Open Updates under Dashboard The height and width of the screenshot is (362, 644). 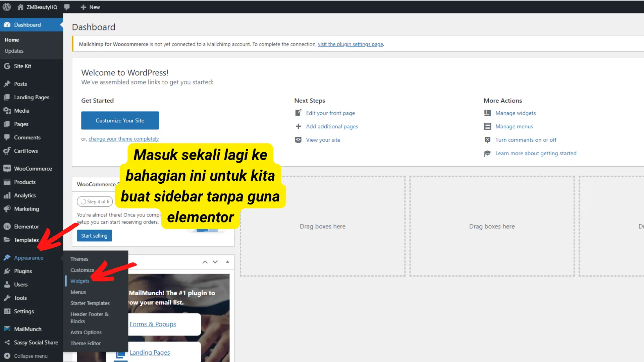[14, 51]
